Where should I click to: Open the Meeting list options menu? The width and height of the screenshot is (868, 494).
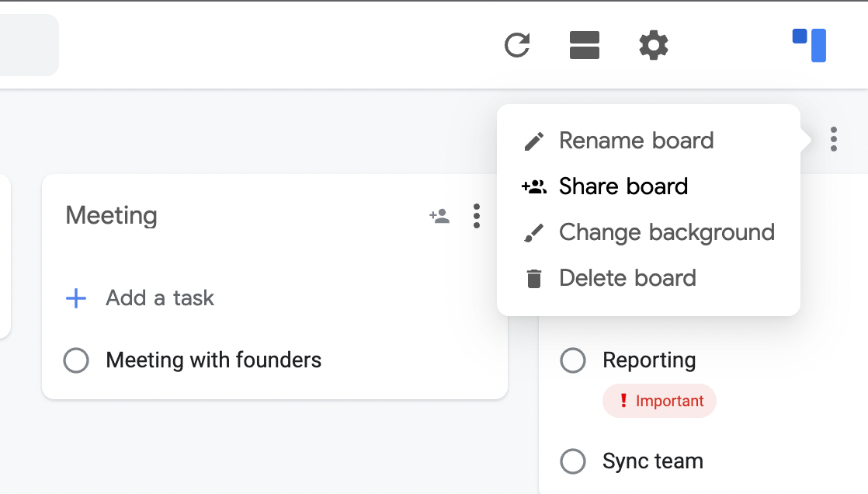[477, 217]
